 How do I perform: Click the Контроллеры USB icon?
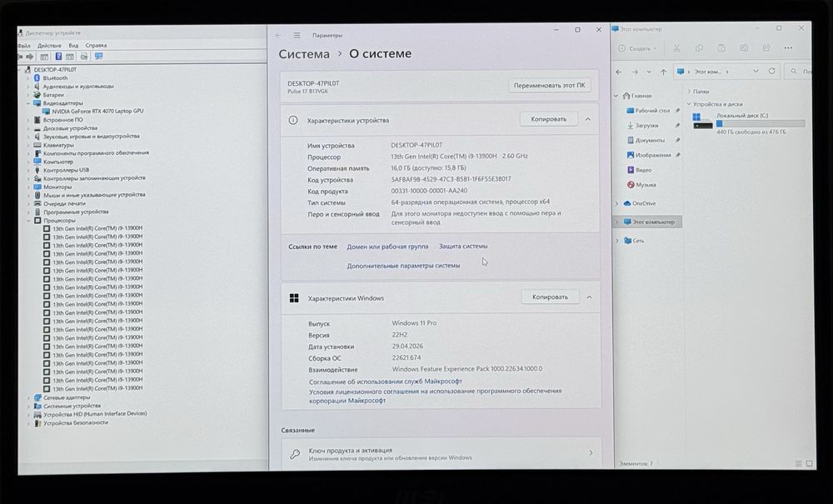point(37,170)
